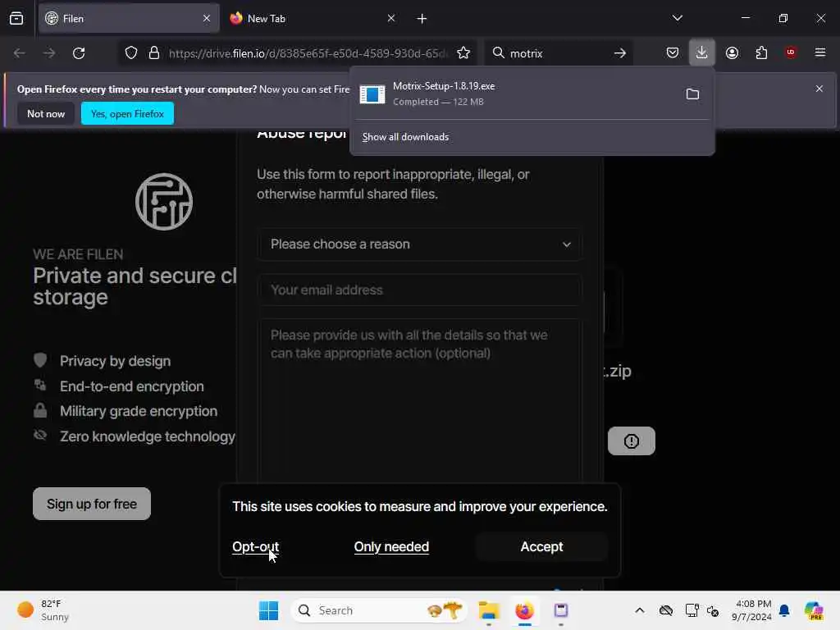Open File Explorer from the taskbar

click(x=489, y=610)
